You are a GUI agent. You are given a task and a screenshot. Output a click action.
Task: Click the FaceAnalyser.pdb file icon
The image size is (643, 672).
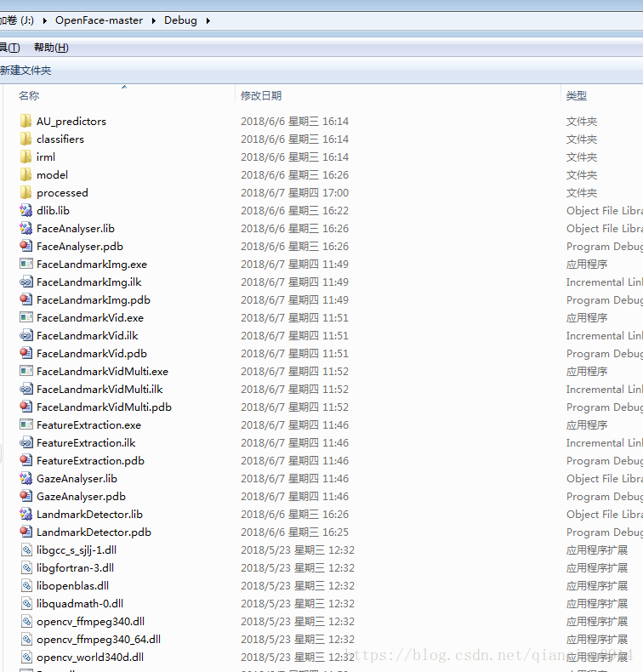click(x=26, y=247)
